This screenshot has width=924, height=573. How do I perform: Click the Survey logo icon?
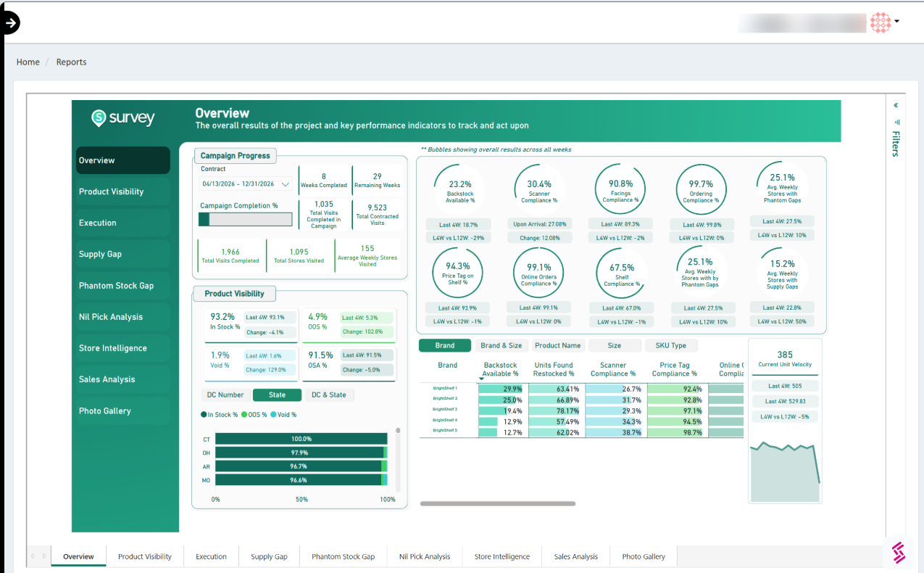(x=99, y=118)
